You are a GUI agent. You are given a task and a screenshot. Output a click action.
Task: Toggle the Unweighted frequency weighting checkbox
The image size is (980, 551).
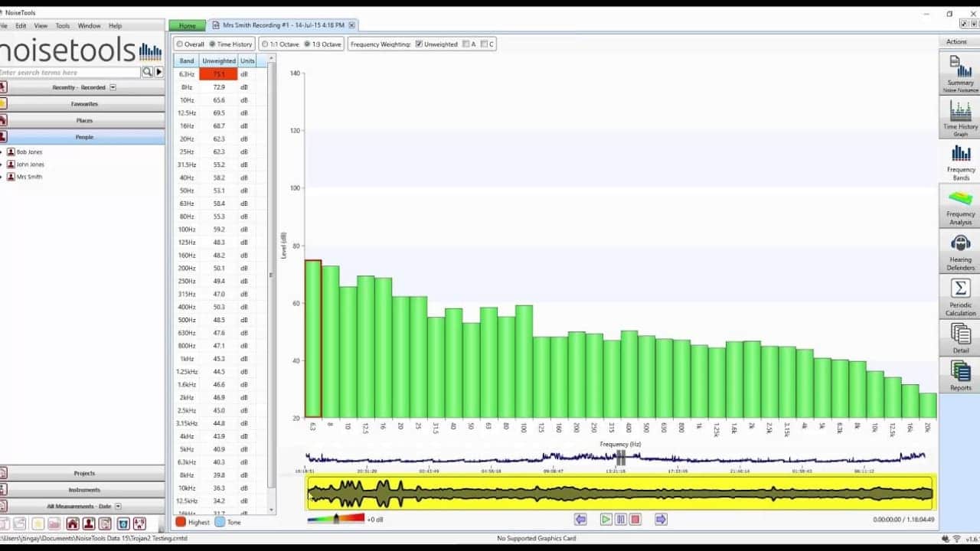pos(419,44)
